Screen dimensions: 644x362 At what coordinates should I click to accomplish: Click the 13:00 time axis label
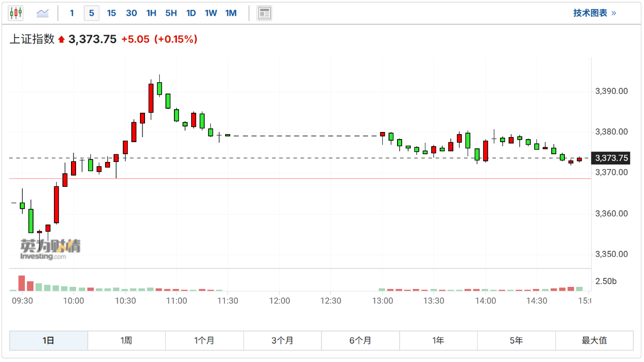tap(382, 301)
